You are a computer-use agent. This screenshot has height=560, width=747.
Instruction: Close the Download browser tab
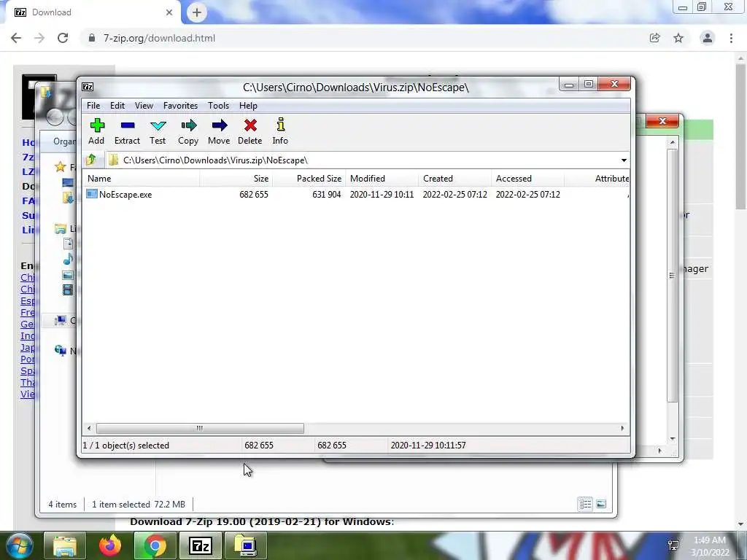point(169,12)
